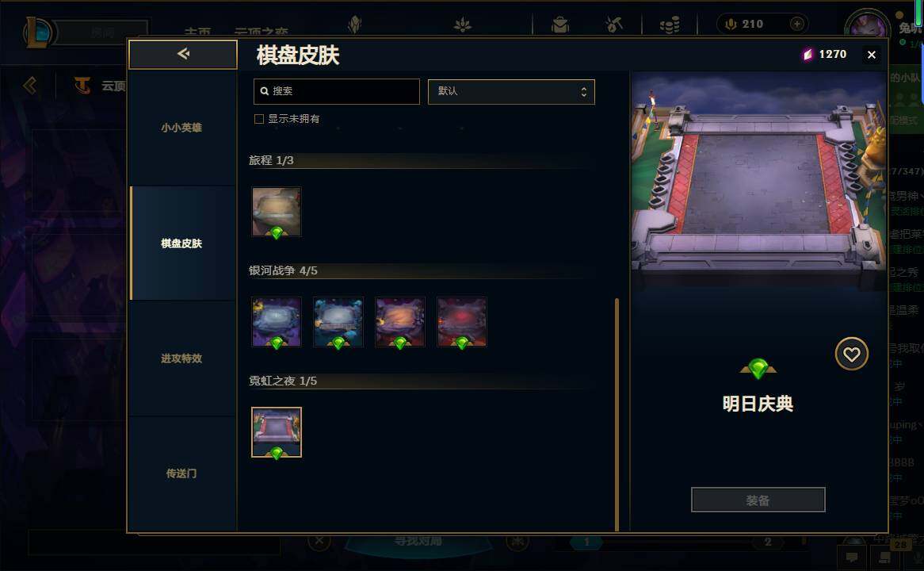
Task: Toggle the 显示未拥有 checkbox
Action: 258,119
